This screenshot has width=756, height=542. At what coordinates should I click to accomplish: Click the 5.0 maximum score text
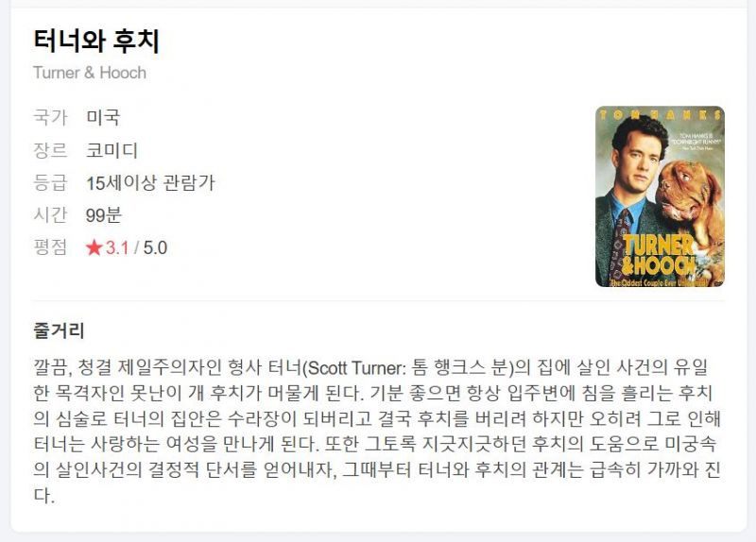pyautogui.click(x=155, y=247)
